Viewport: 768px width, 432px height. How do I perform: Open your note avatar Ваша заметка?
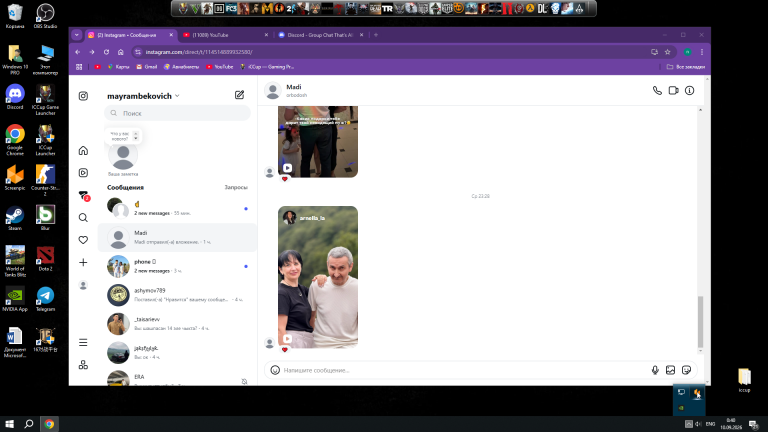[123, 156]
